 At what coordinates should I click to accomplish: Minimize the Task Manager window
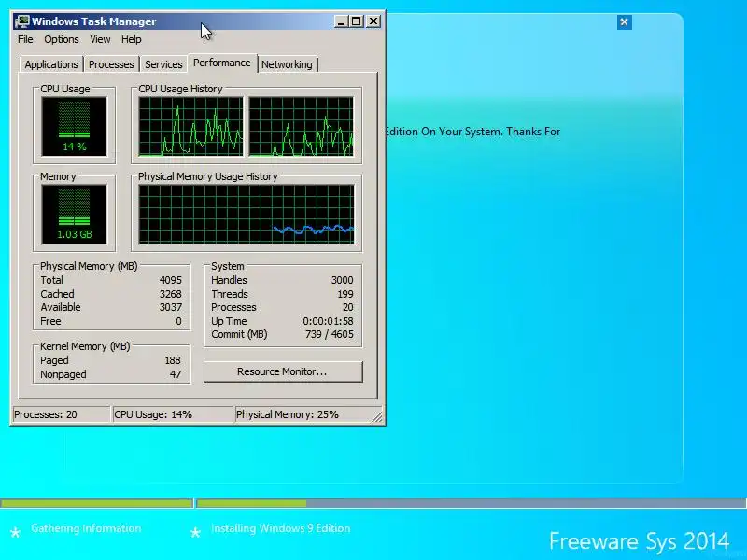[x=341, y=21]
